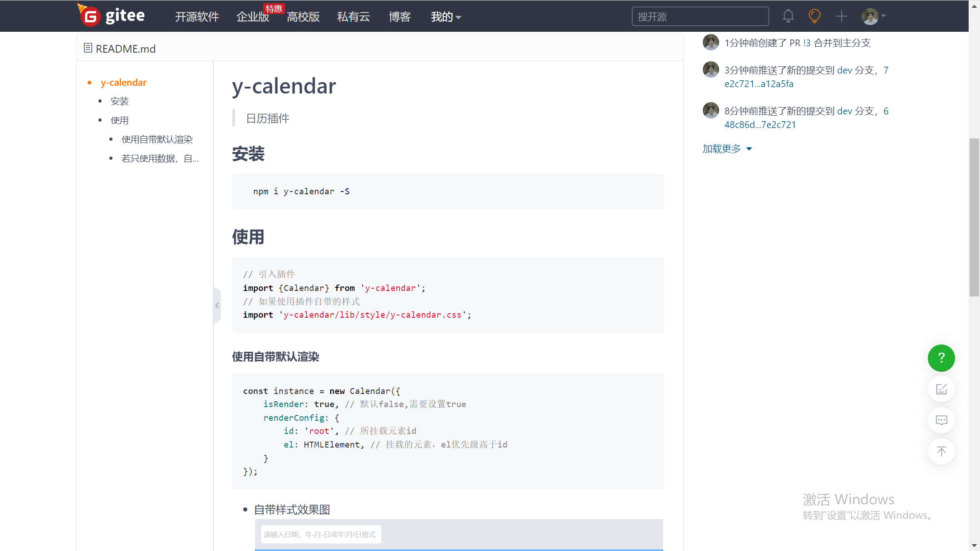
Task: Select y-calendar in the outline
Action: tap(123, 83)
